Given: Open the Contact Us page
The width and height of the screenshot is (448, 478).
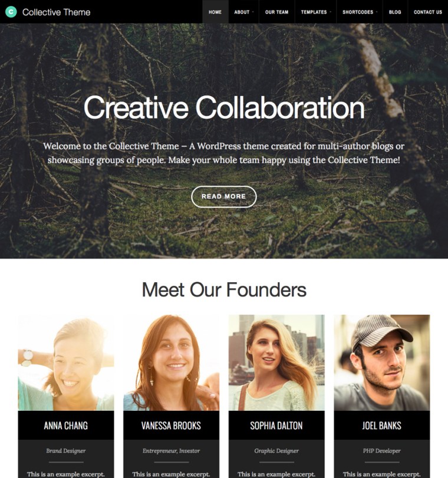Looking at the screenshot, I should 427,12.
